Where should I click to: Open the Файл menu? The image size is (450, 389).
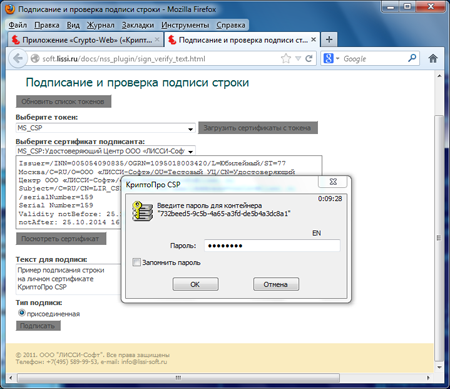tap(18, 25)
